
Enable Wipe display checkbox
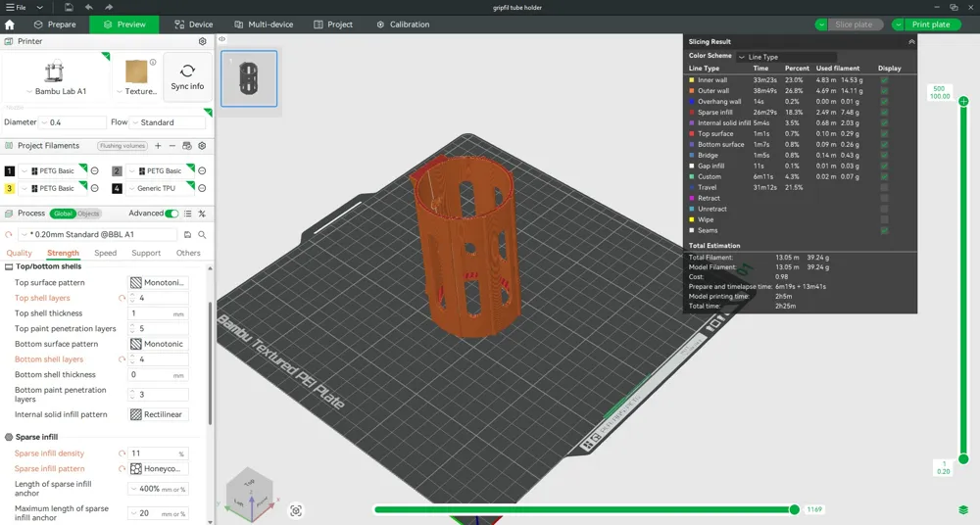(884, 219)
